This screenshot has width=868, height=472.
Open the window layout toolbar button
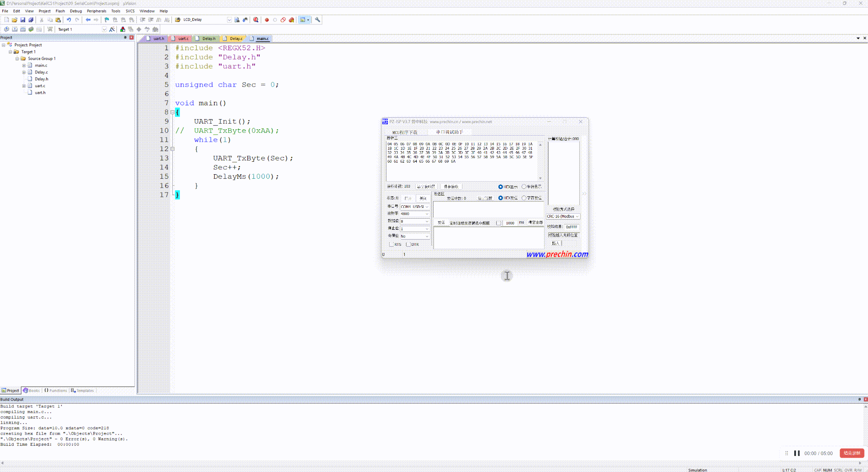coord(304,20)
